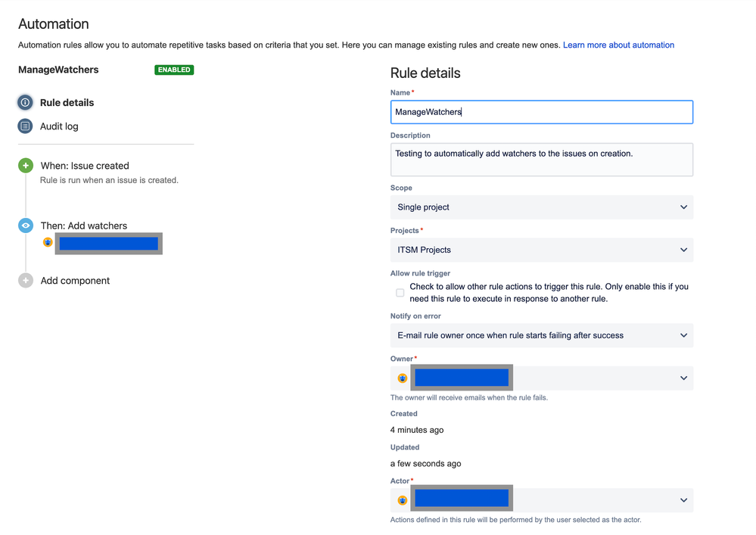Click the watcher avatar under Add watchers
The image size is (756, 535).
click(x=48, y=242)
